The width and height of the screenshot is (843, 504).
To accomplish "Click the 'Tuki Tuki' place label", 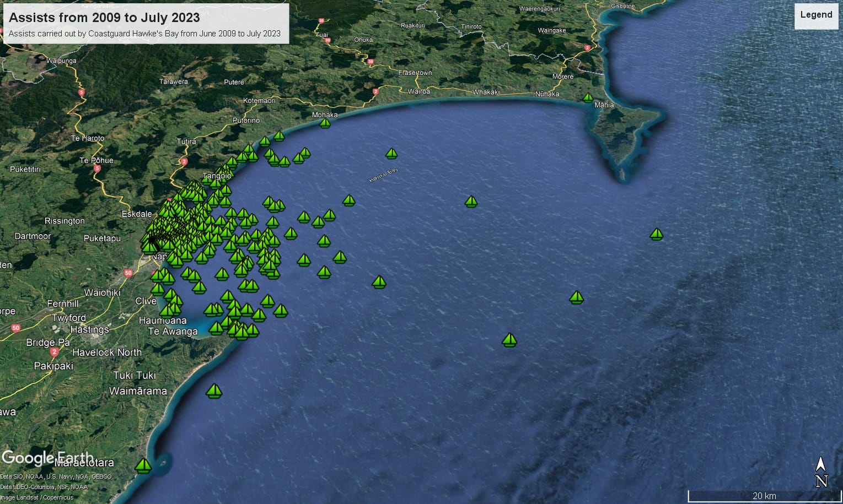I will (135, 376).
